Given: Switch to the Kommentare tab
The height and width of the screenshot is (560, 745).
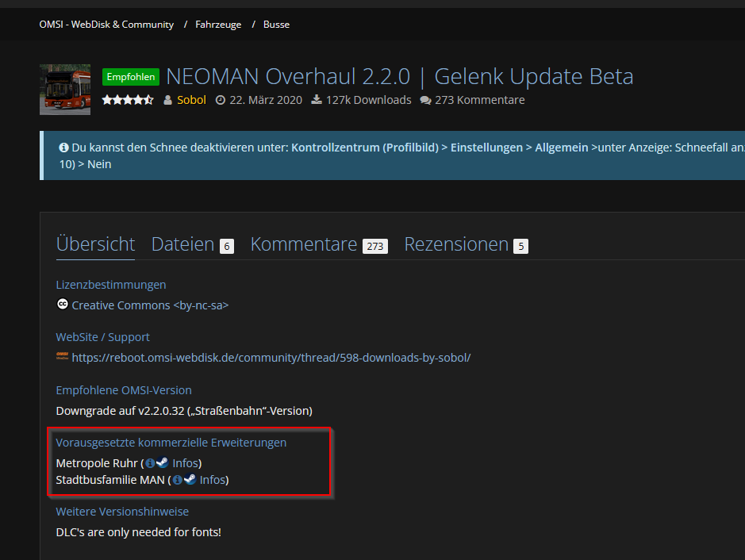Looking at the screenshot, I should (304, 244).
